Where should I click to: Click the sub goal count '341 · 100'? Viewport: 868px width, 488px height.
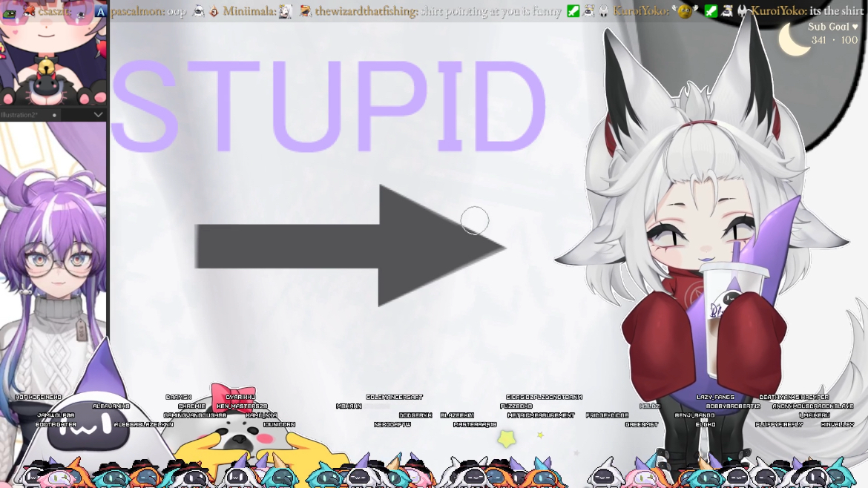(834, 40)
